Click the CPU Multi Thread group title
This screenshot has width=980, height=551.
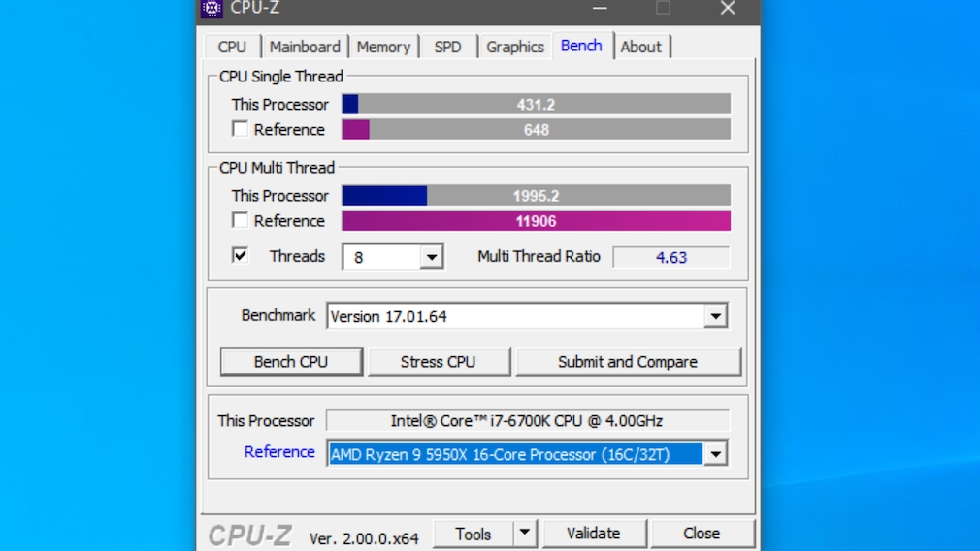(277, 168)
